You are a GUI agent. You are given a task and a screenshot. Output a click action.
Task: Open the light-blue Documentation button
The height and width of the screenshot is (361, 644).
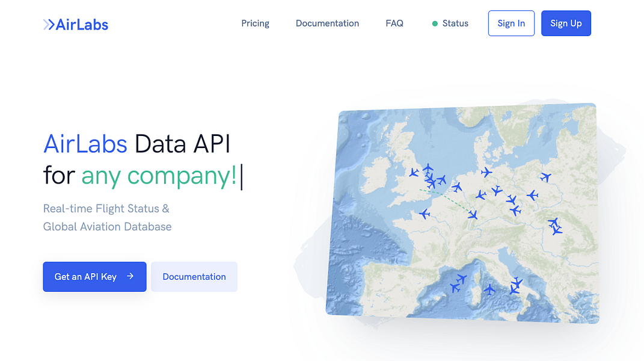coord(194,277)
